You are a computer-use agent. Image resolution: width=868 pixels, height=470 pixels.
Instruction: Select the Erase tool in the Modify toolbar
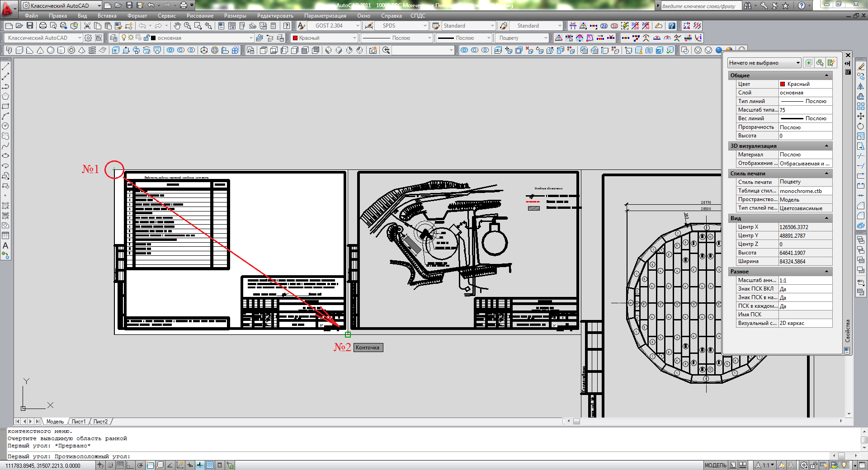(861, 66)
